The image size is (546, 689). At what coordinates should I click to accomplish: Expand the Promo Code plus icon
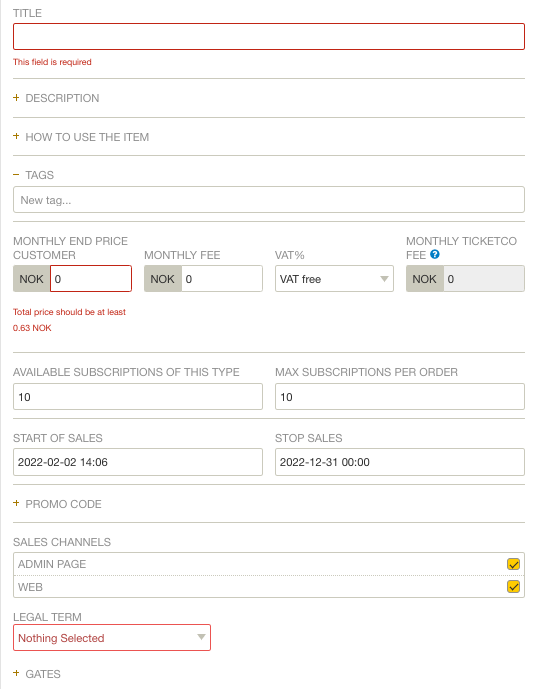pos(16,503)
